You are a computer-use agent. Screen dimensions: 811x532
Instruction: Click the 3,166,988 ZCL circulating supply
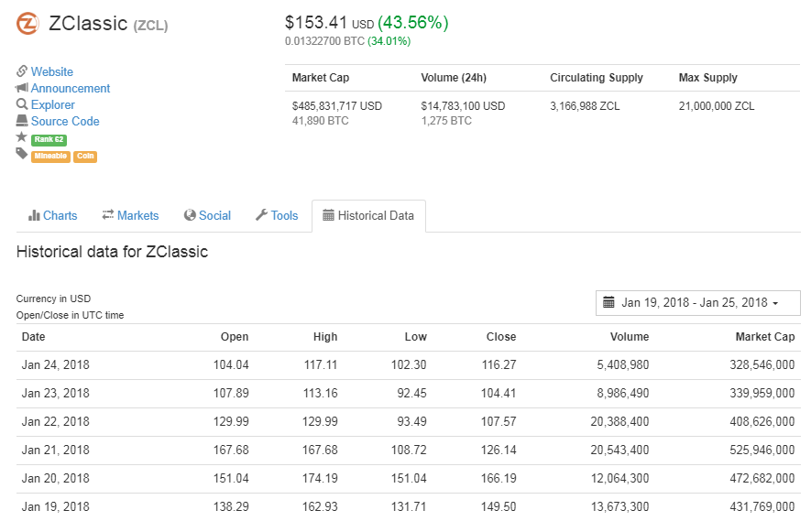click(x=585, y=106)
